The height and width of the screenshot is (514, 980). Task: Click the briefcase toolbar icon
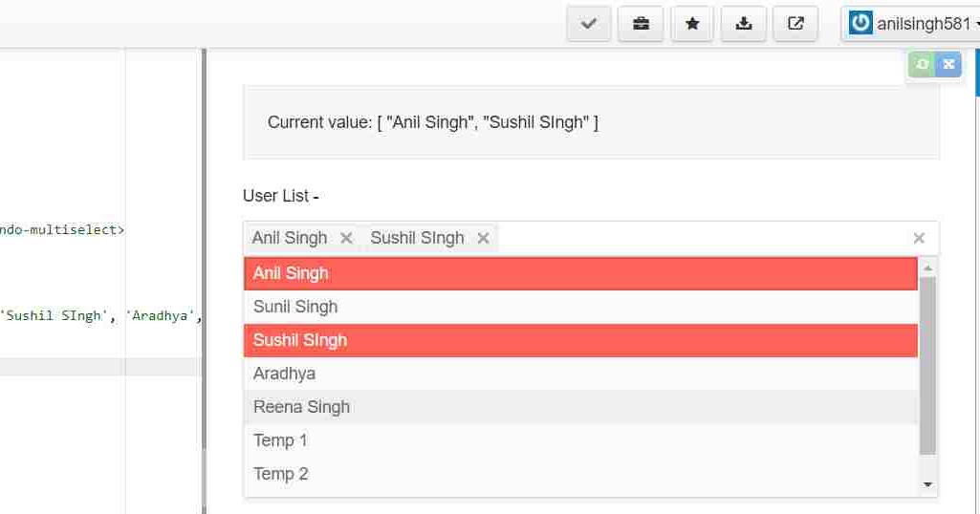[641, 24]
